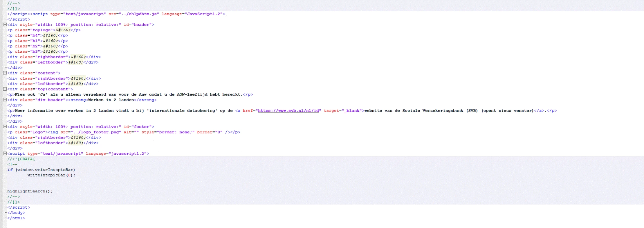
Task: Place cursor on class="toplogo" paragraph line
Action: pos(44,30)
